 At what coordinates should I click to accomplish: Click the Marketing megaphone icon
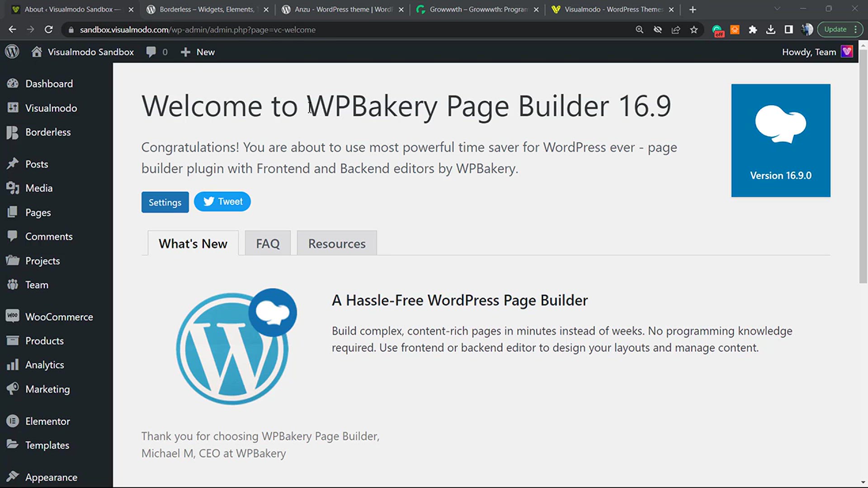coord(13,389)
